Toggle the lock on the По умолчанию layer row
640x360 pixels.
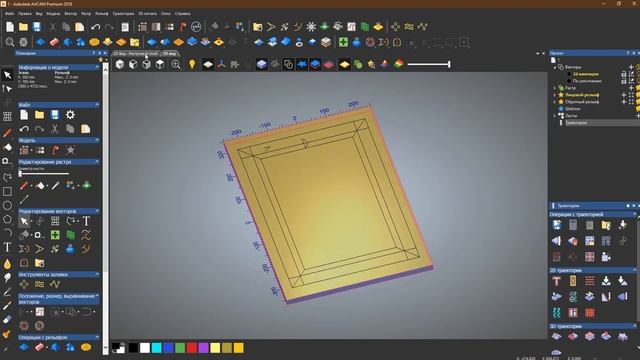pos(624,81)
